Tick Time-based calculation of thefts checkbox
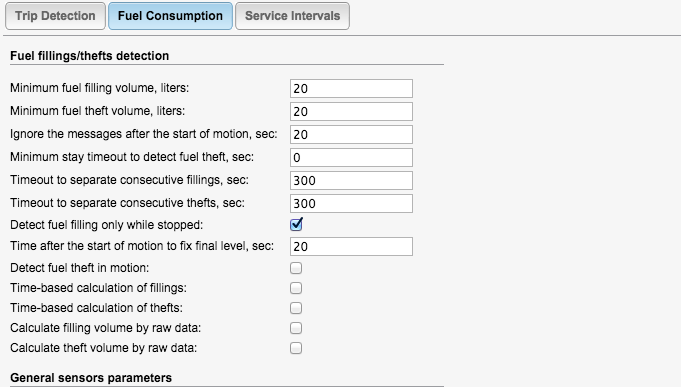This screenshot has width=681, height=387. [296, 308]
